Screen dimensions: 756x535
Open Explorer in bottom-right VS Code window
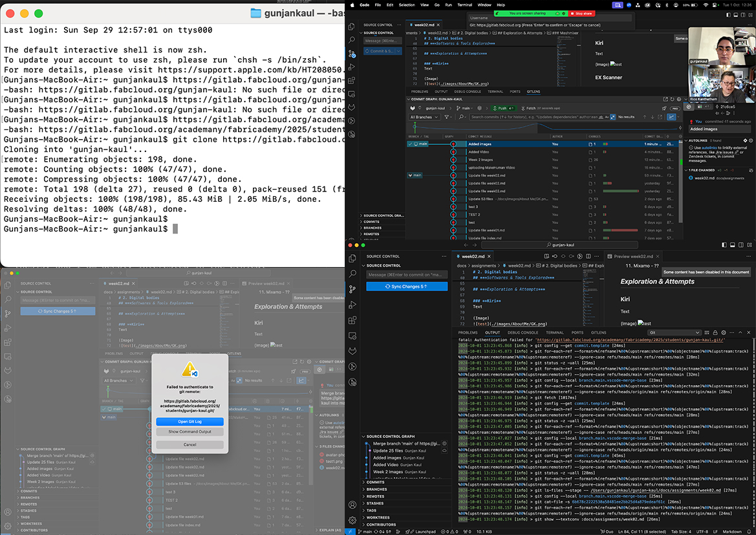tap(352, 259)
